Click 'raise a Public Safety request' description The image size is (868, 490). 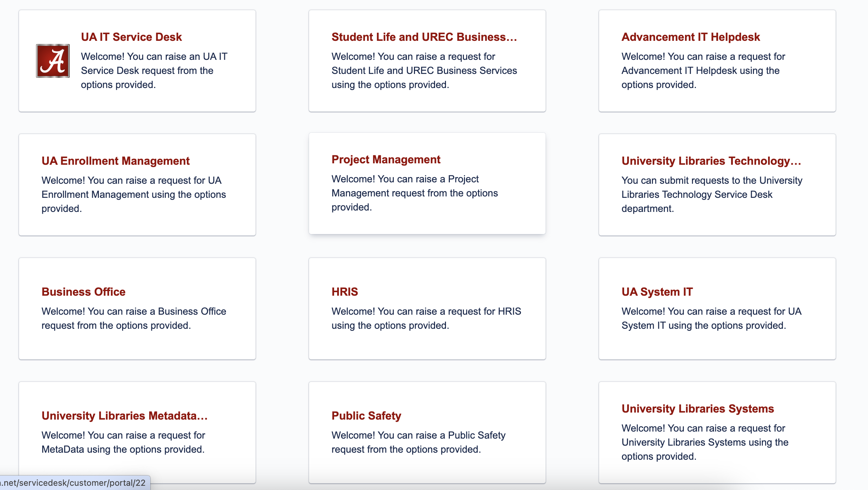tap(419, 442)
